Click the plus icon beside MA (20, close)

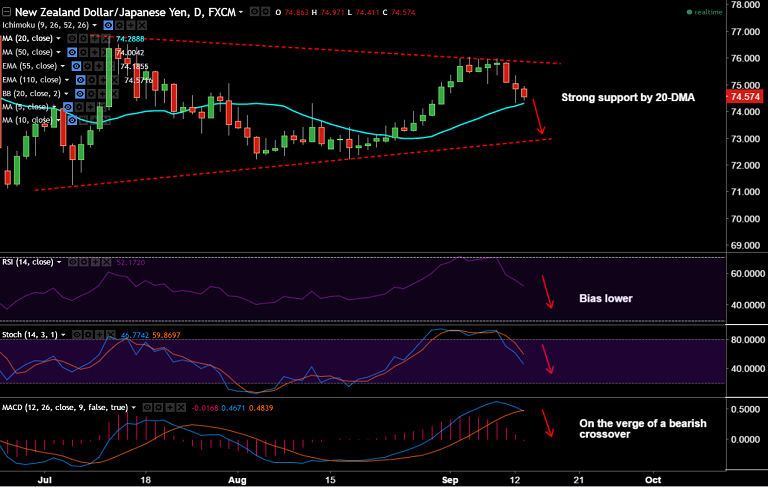(95, 39)
